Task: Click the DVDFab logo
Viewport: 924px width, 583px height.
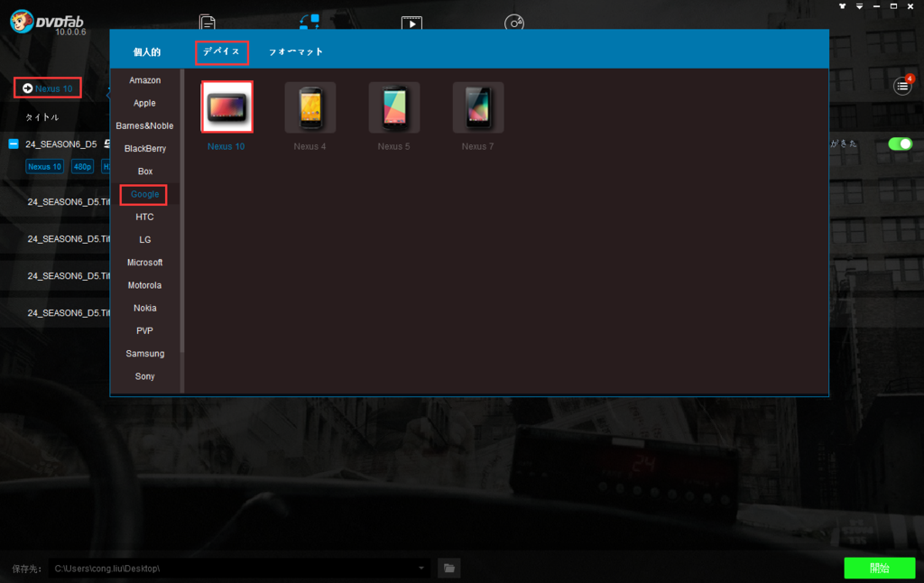Action: click(47, 23)
